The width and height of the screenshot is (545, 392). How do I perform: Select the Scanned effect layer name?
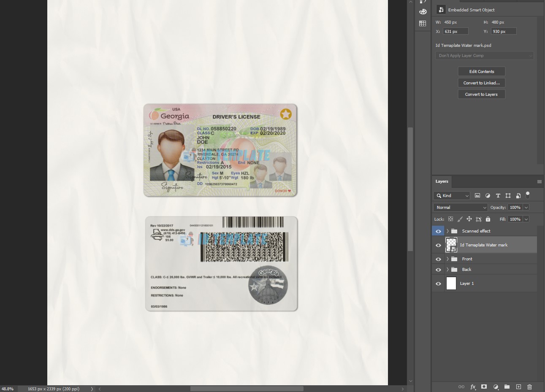[x=476, y=231]
